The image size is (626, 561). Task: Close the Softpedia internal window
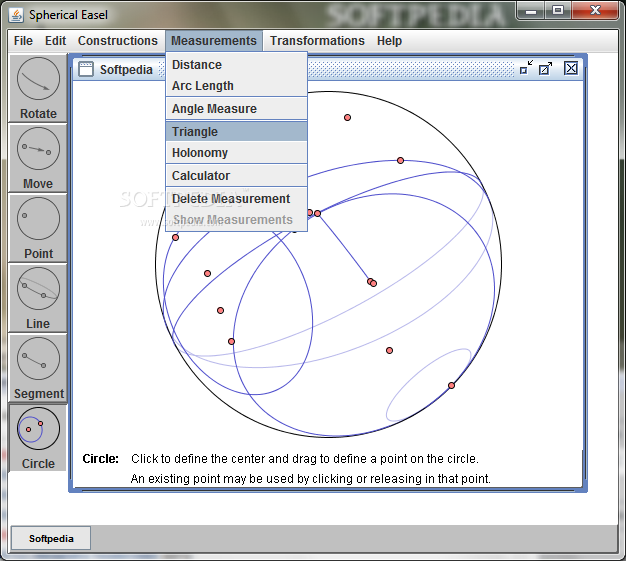coord(571,68)
